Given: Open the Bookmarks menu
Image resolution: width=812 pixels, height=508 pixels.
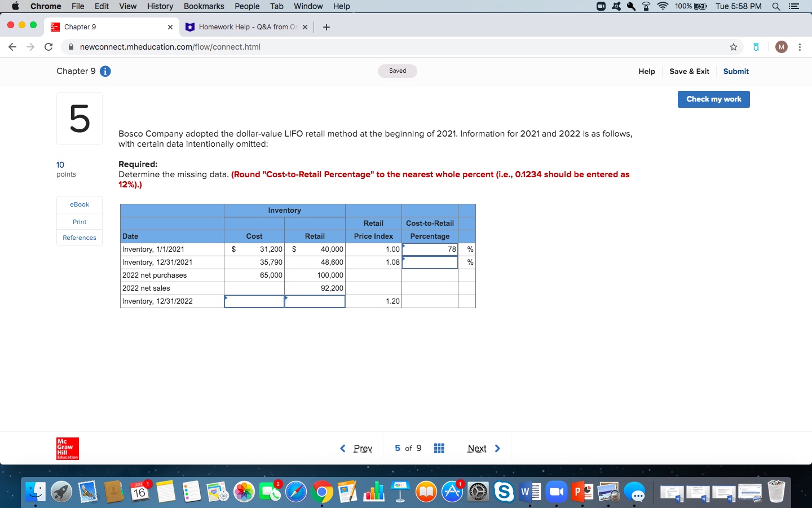Looking at the screenshot, I should coord(204,6).
